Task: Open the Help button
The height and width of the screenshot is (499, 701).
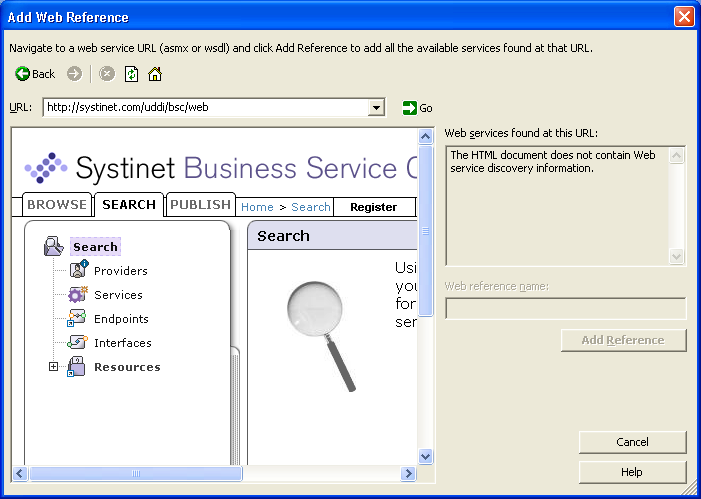Action: [632, 472]
